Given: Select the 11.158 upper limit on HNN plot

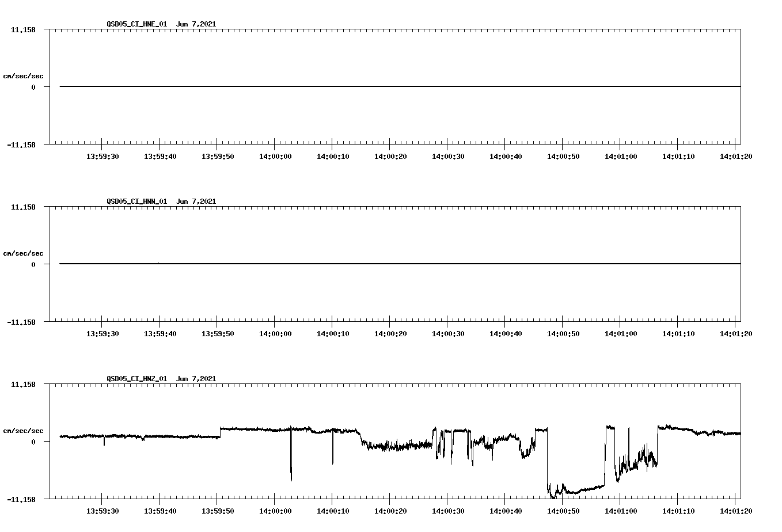Looking at the screenshot, I should tap(23, 207).
